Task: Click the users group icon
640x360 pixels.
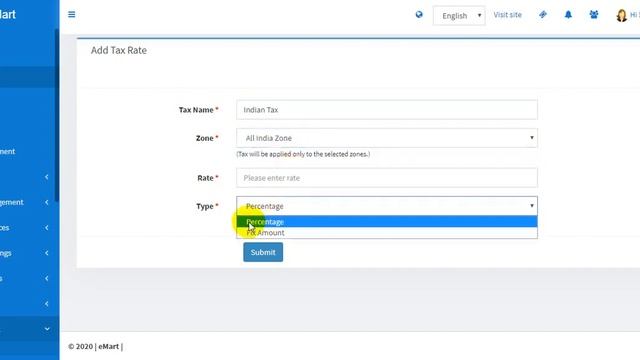Action: click(594, 15)
